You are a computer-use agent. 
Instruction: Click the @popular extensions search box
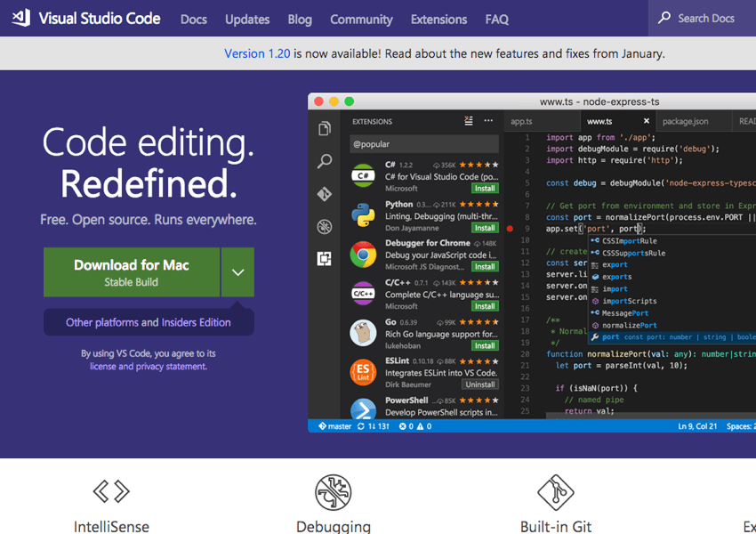coord(424,144)
